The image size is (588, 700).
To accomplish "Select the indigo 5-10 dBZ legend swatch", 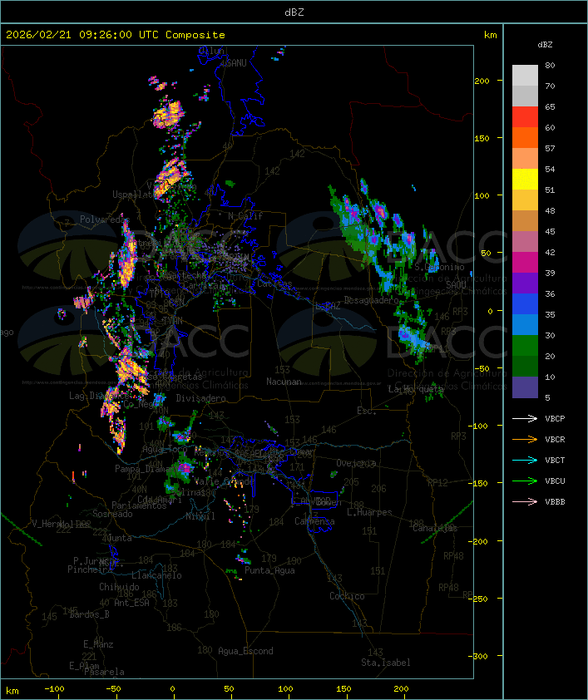I will click(x=525, y=387).
